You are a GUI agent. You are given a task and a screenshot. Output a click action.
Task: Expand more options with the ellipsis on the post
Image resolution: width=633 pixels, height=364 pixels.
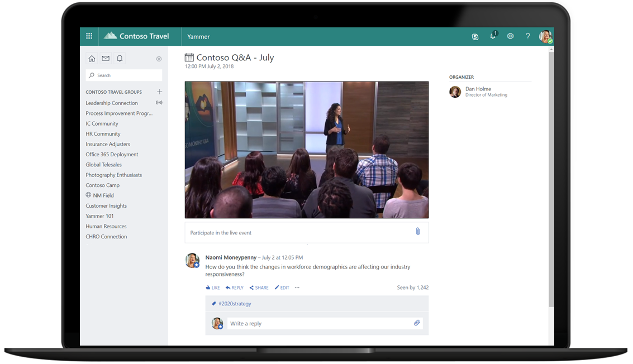coord(297,287)
